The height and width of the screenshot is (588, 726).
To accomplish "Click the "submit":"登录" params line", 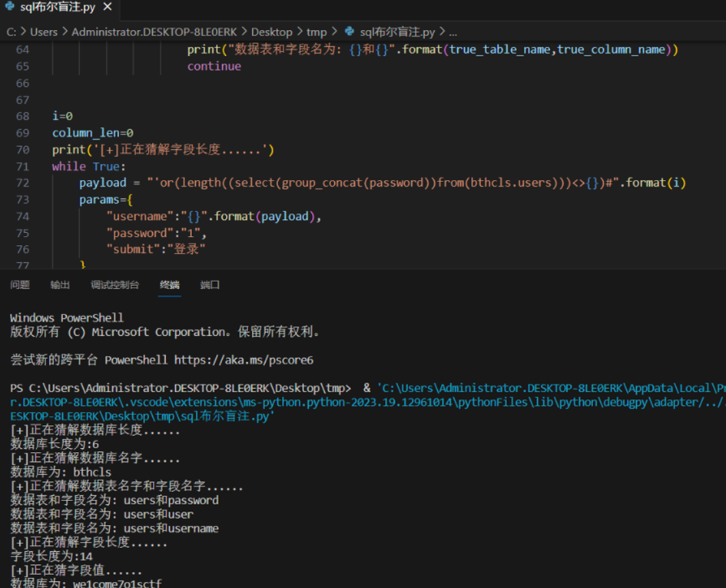I will 156,249.
